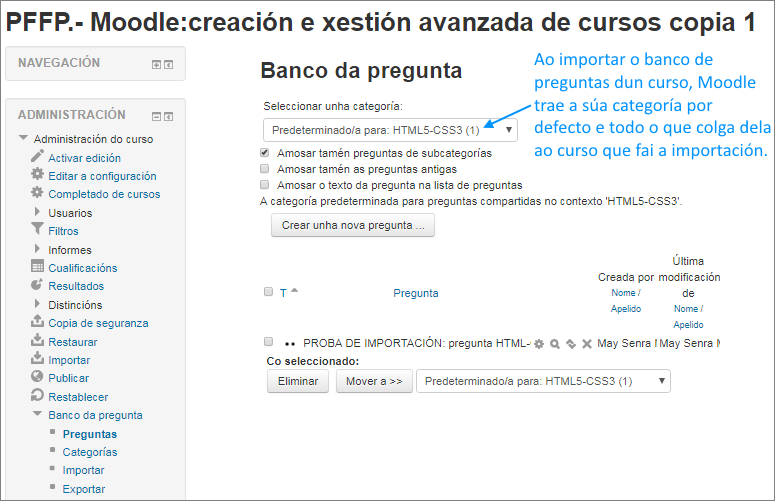Viewport: 775px width, 501px height.
Task: Click the move icon in question row
Action: pyautogui.click(x=571, y=344)
